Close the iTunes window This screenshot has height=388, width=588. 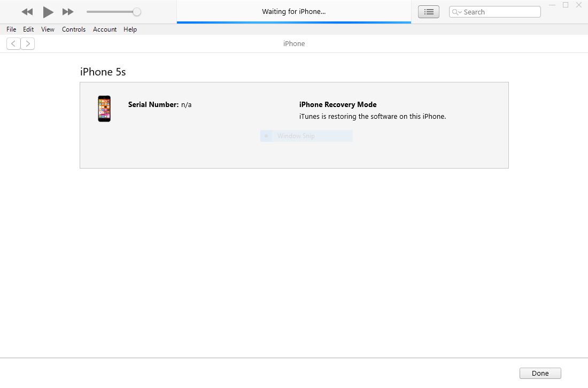coord(578,5)
